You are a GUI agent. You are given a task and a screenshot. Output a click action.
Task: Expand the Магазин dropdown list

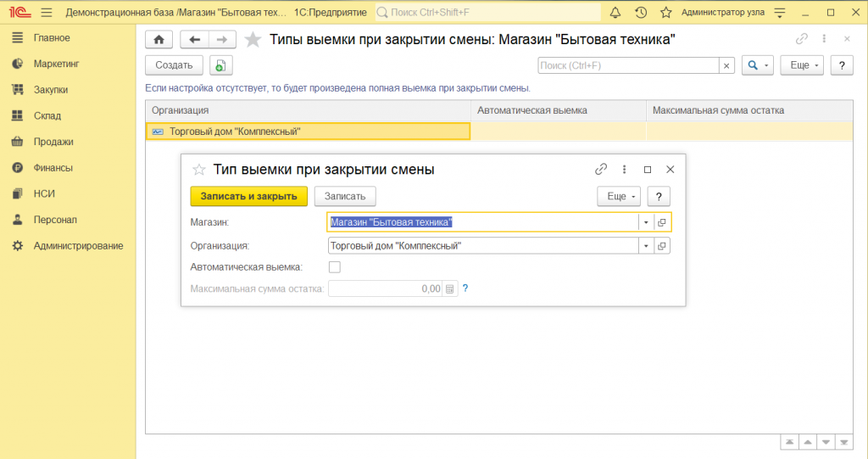(x=646, y=221)
